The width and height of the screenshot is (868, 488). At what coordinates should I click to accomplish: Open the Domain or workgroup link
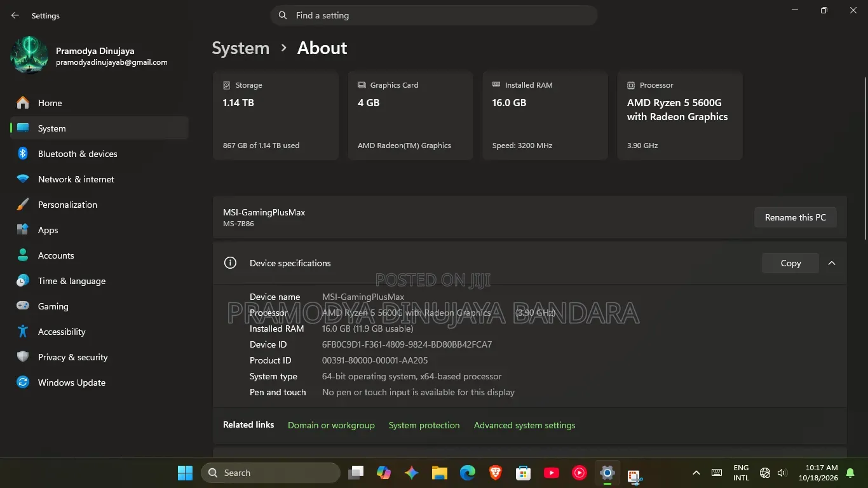[331, 425]
